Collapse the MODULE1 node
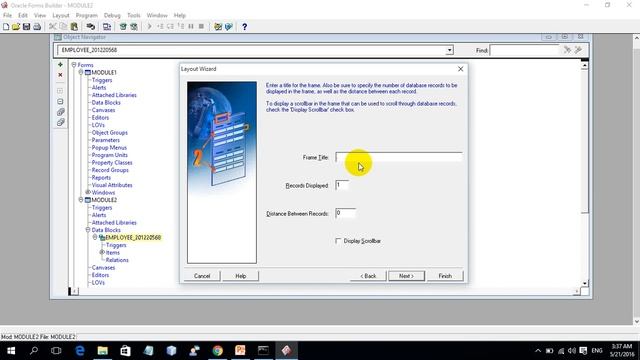 tap(81, 72)
